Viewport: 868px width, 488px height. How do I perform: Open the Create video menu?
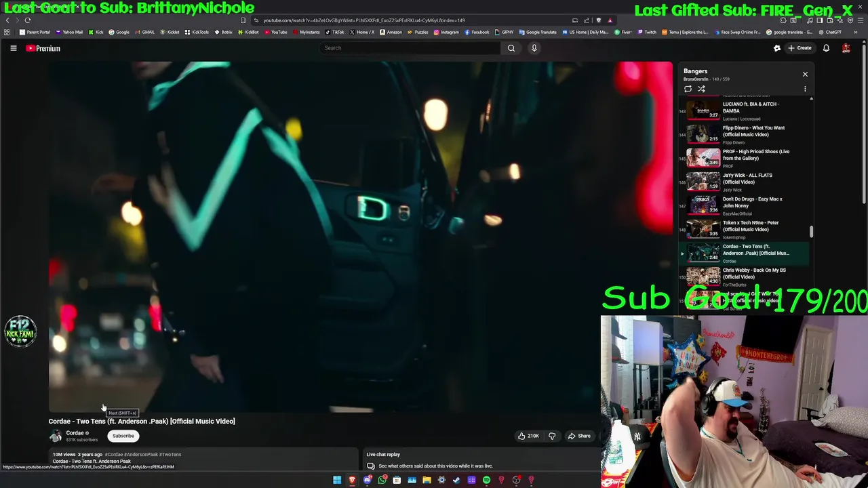coord(800,48)
